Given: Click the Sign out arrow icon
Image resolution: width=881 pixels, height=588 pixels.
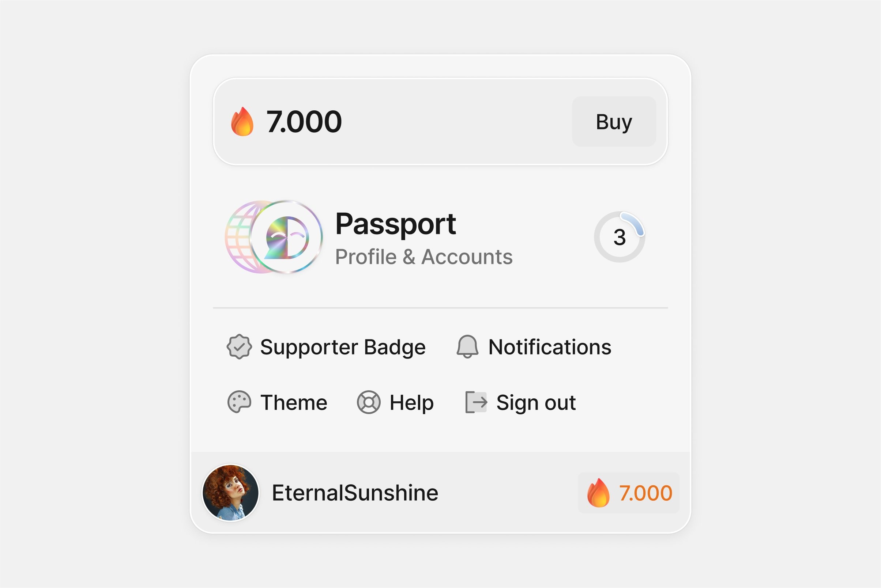Looking at the screenshot, I should (x=476, y=402).
